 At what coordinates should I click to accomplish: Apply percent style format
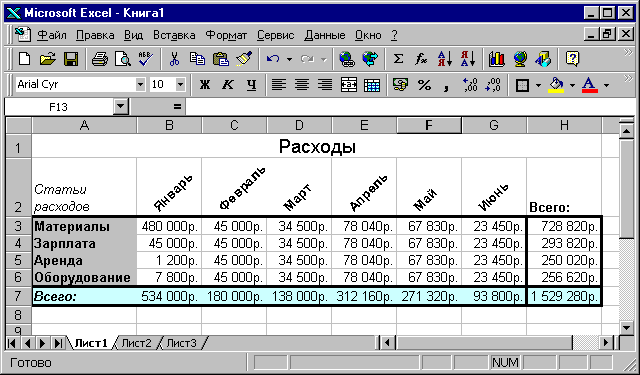[x=424, y=85]
